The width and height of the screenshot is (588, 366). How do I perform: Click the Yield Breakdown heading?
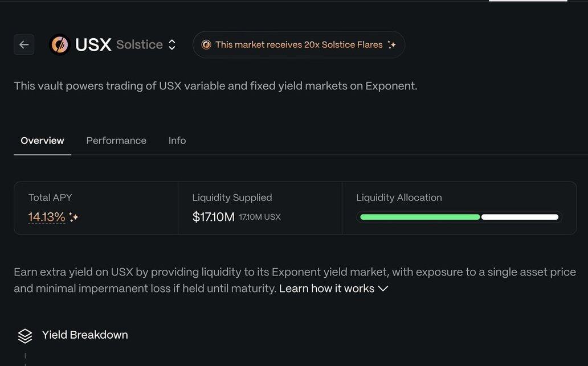point(85,335)
